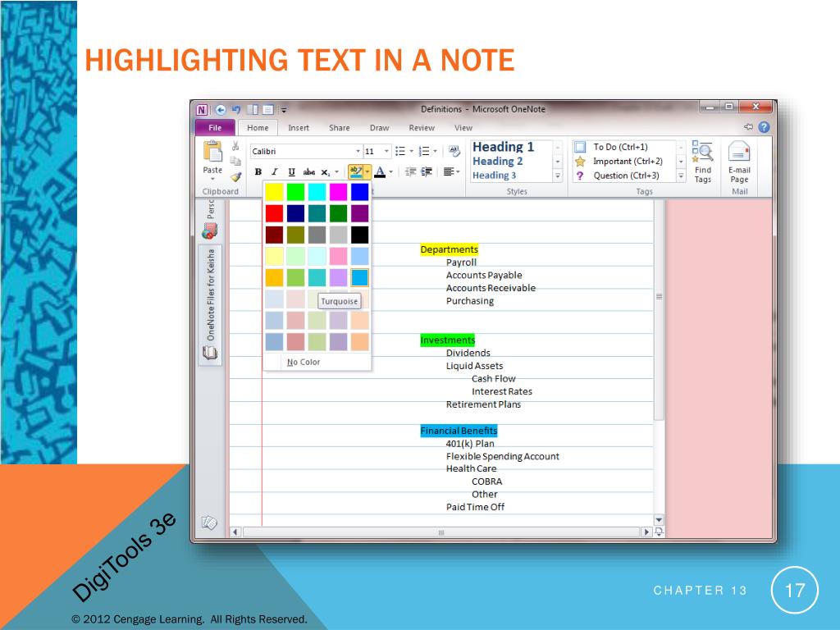
Task: Expand the Tags gallery More arrow
Action: coord(681,176)
